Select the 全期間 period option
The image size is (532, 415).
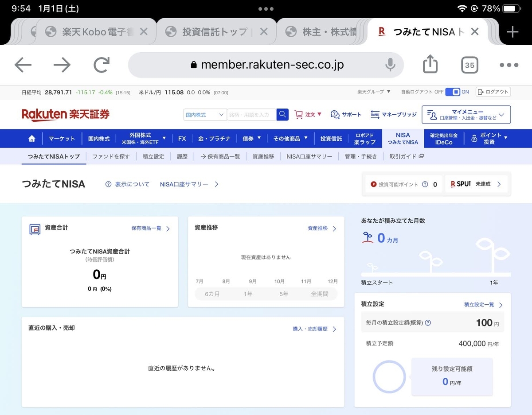click(320, 294)
